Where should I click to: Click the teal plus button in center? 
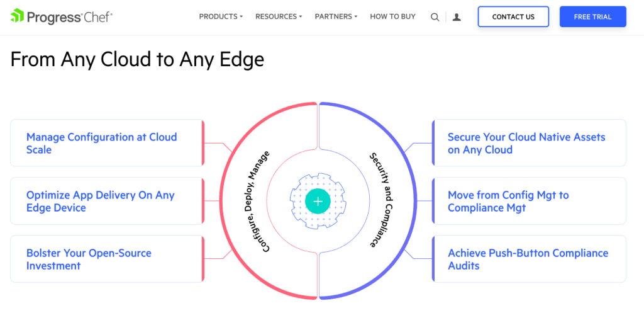pyautogui.click(x=318, y=201)
